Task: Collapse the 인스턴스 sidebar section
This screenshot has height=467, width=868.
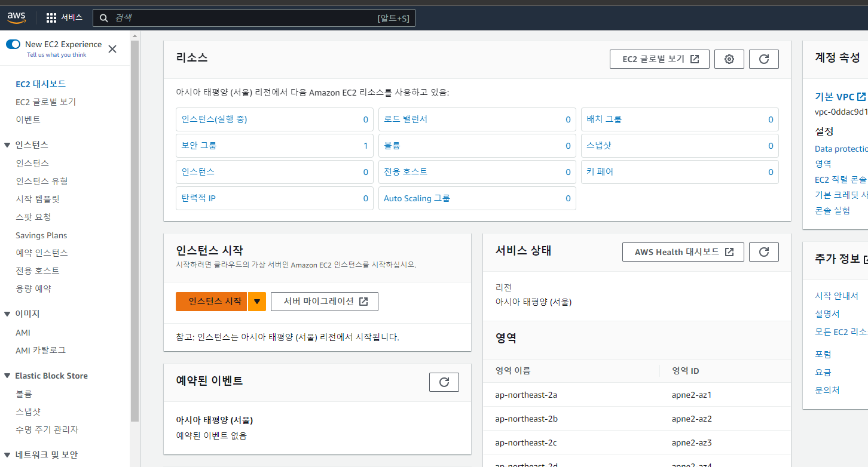Action: 7,145
